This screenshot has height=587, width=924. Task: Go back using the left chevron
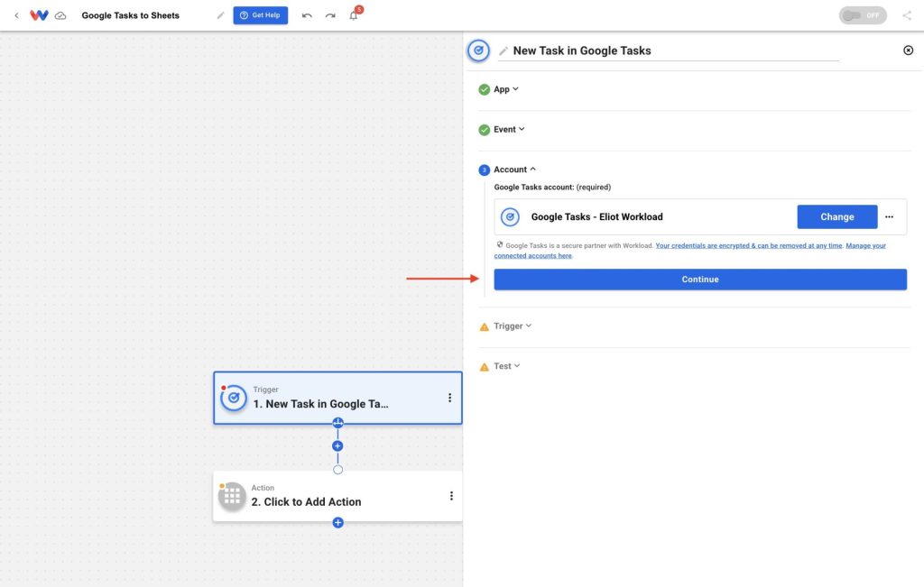(x=16, y=15)
